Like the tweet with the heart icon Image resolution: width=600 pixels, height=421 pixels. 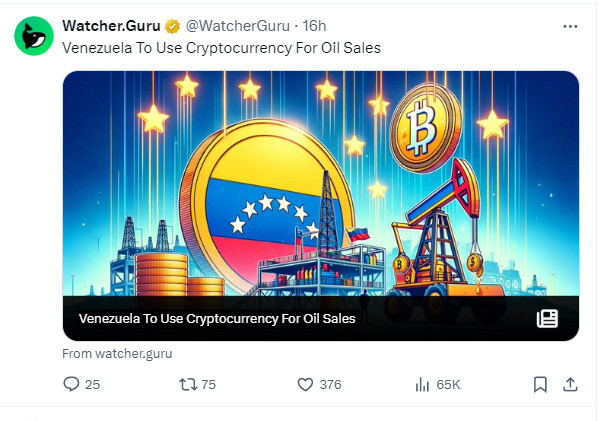tap(307, 384)
